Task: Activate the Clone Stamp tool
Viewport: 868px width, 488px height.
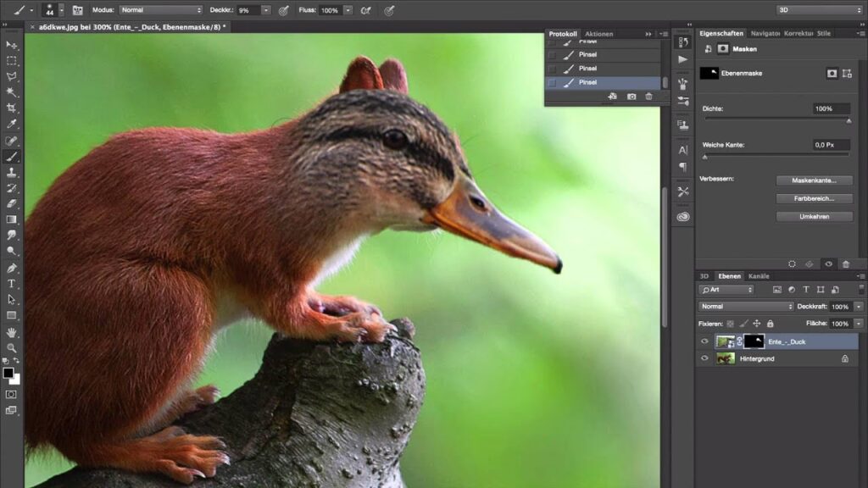Action: coord(11,172)
